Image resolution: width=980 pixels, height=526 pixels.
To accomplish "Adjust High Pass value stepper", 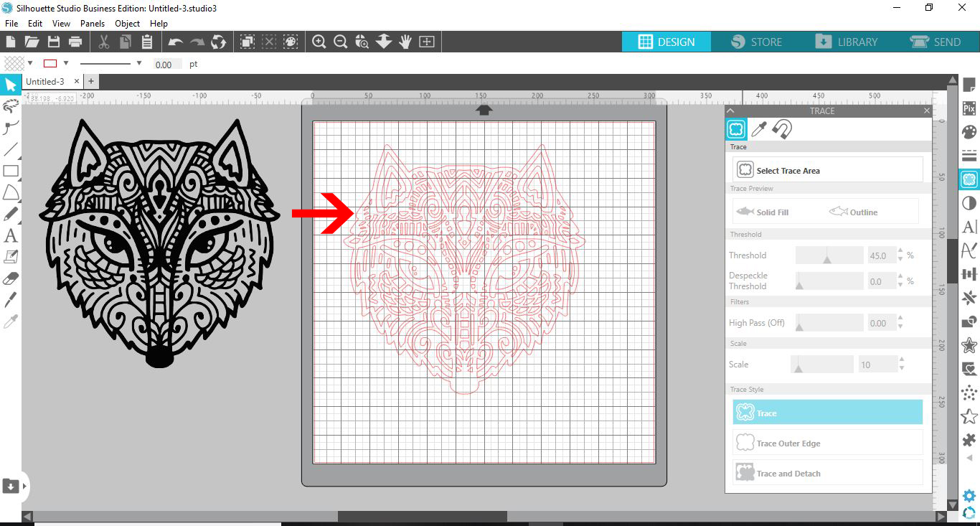I will pyautogui.click(x=902, y=323).
